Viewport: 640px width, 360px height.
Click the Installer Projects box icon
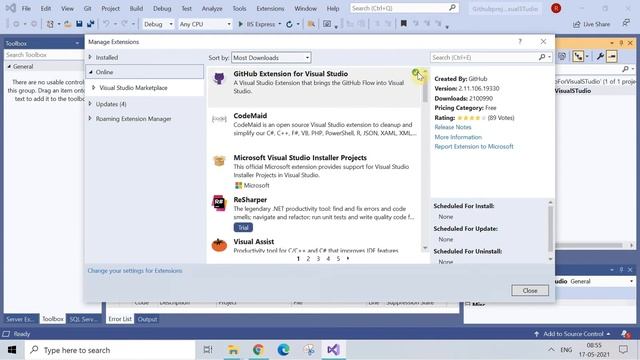[x=219, y=161]
